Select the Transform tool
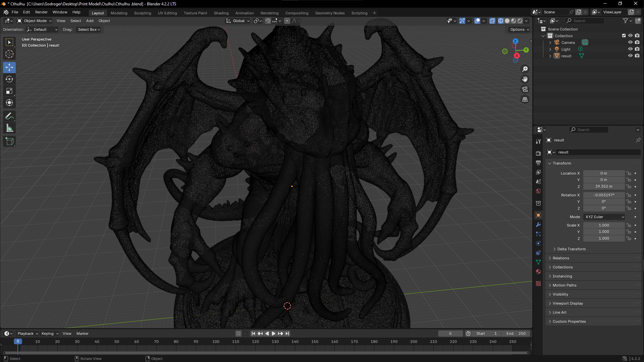Screen dimensions: 644x362 (9, 103)
